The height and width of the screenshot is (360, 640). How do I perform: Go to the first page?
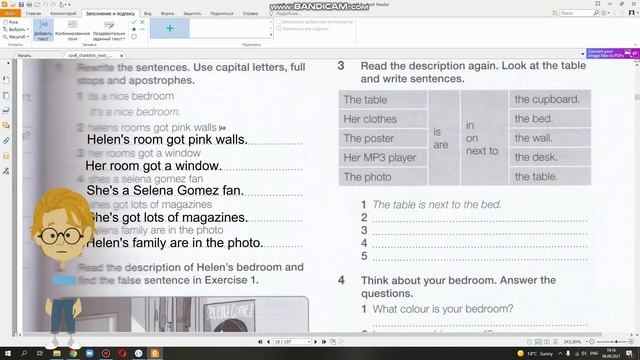[260, 342]
